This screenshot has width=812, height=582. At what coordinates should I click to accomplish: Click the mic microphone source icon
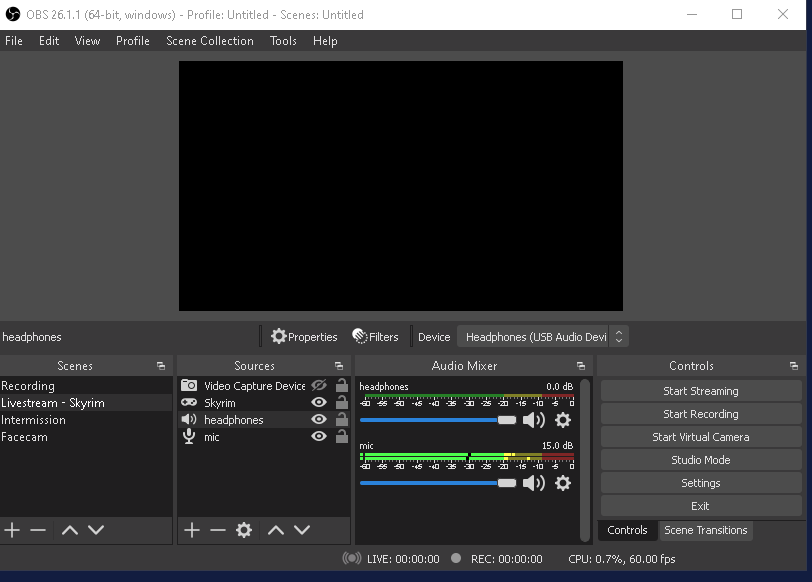pos(189,436)
